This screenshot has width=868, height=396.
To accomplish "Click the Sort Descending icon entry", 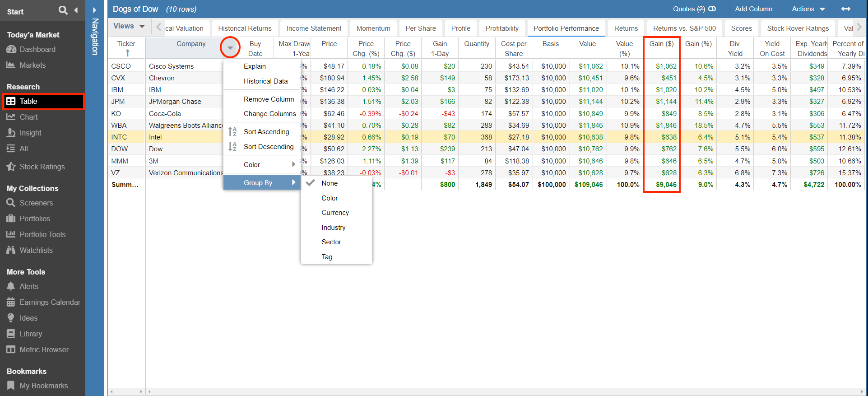I will (262, 146).
